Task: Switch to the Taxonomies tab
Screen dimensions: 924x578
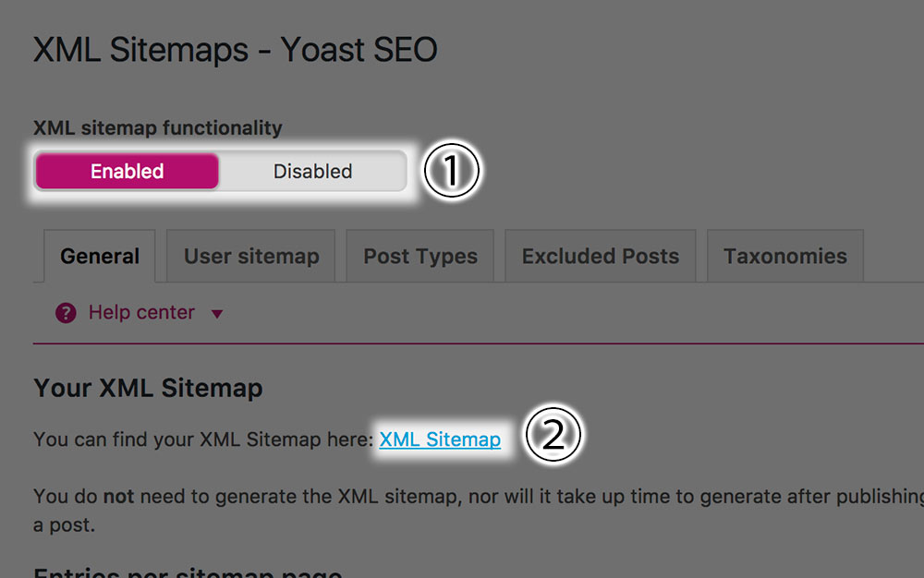Action: coord(785,256)
